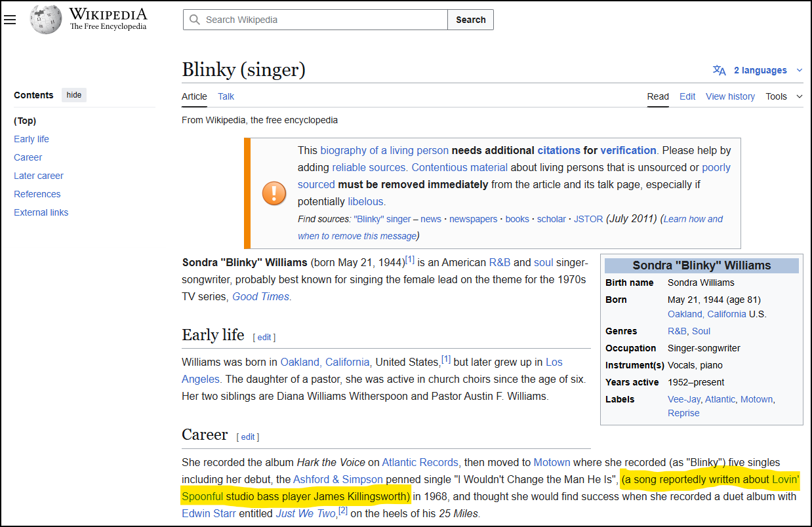Open R&B genre link in infobox
The width and height of the screenshot is (812, 527).
tap(677, 331)
